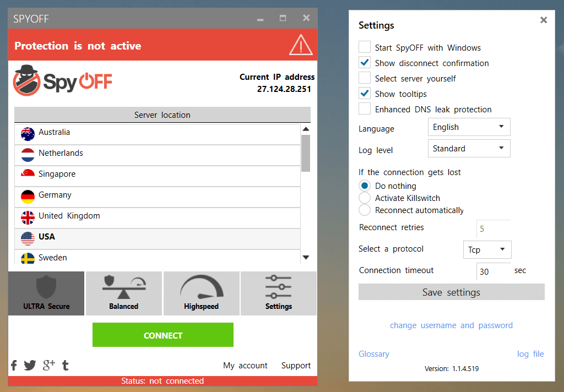Click the protection warning triangle icon
564x392 pixels.
click(301, 45)
